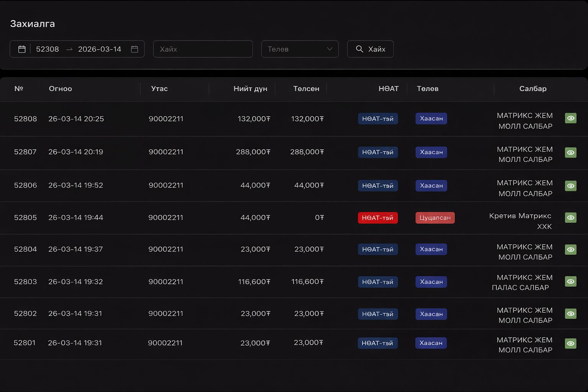View order 52803 with the eye icon
588x392 pixels.
(x=570, y=281)
